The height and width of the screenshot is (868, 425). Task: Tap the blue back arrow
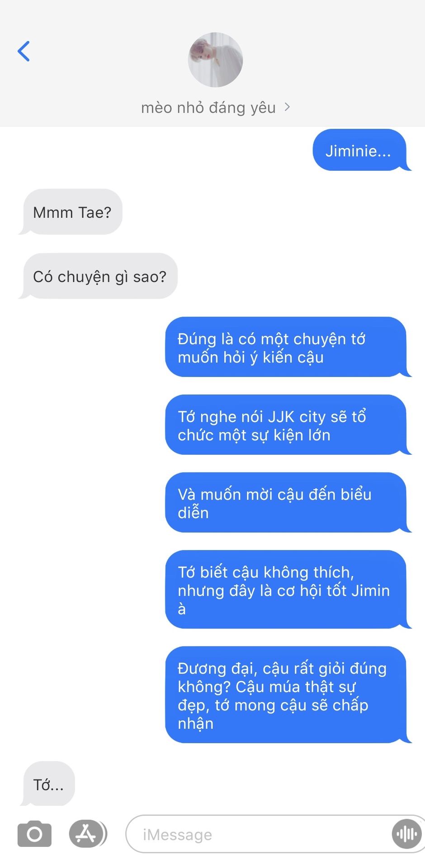tap(24, 51)
